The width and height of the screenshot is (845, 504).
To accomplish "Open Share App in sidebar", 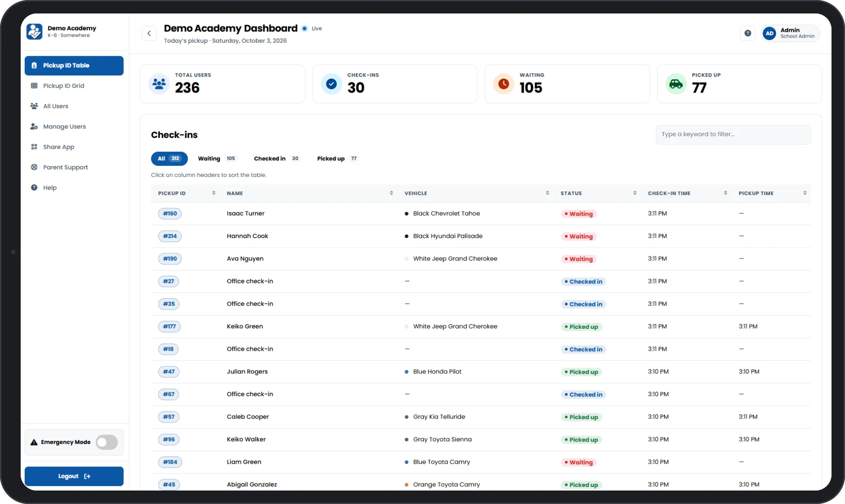I will point(74,147).
